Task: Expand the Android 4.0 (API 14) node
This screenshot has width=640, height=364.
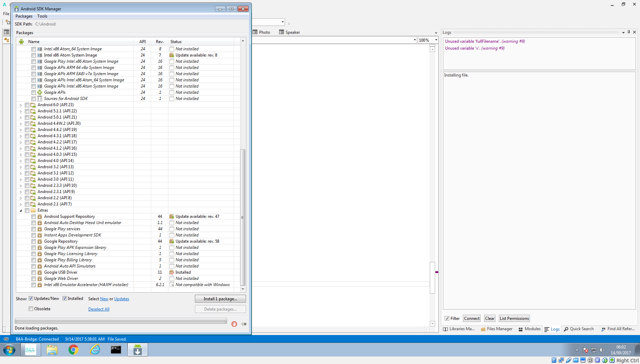Action: pyautogui.click(x=21, y=161)
